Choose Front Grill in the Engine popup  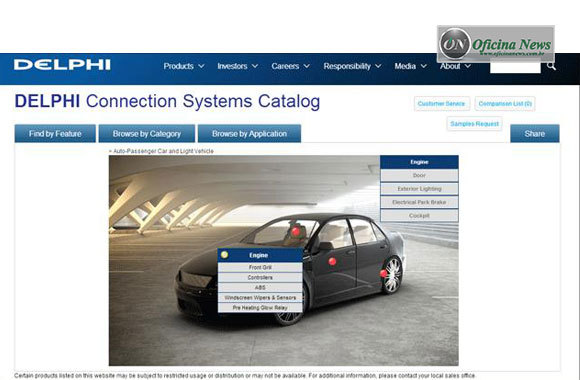pos(260,267)
